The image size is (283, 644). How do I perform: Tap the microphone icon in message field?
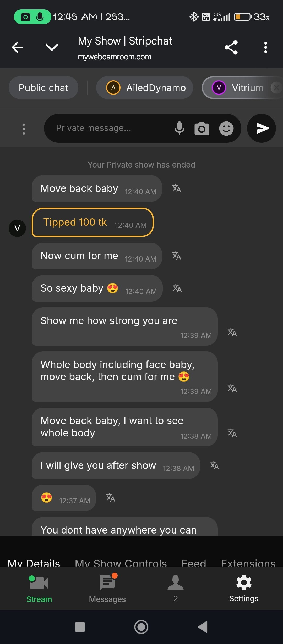tap(179, 128)
